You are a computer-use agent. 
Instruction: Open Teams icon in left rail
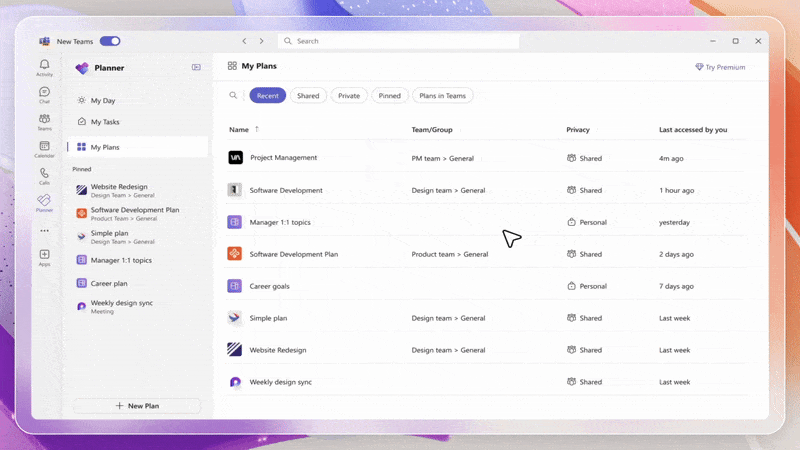tap(44, 122)
